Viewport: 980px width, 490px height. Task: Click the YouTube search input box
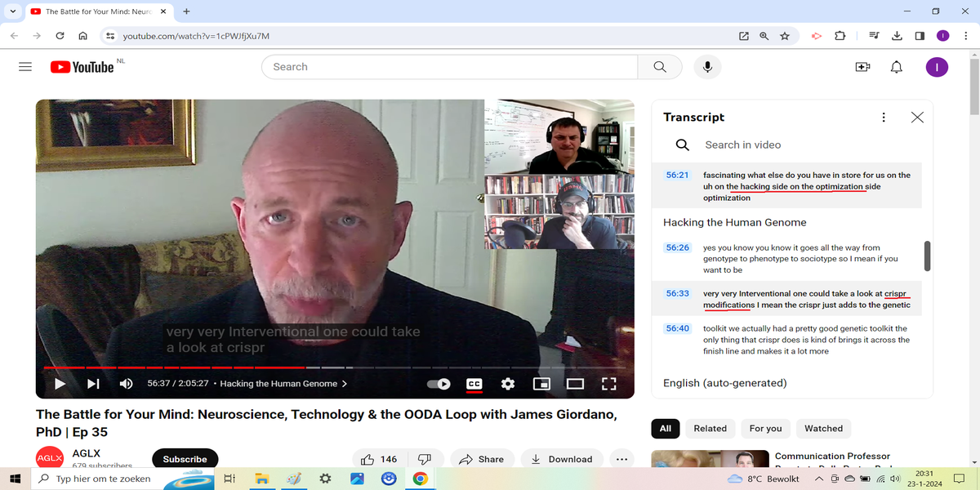(x=449, y=67)
